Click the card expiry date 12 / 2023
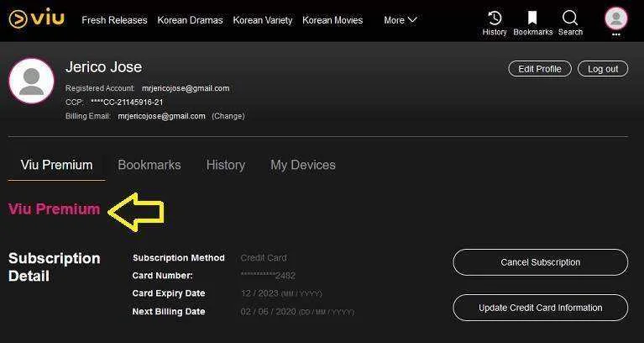Image resolution: width=644 pixels, height=343 pixels. [x=262, y=293]
